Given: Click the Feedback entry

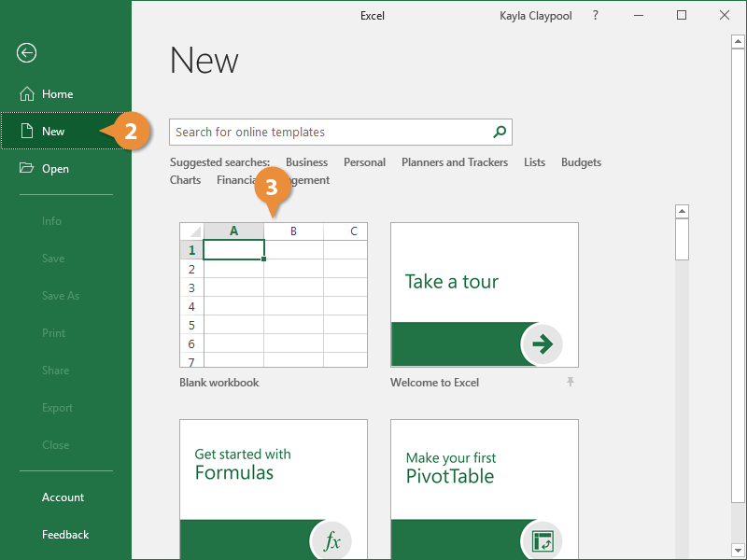Looking at the screenshot, I should pos(64,534).
